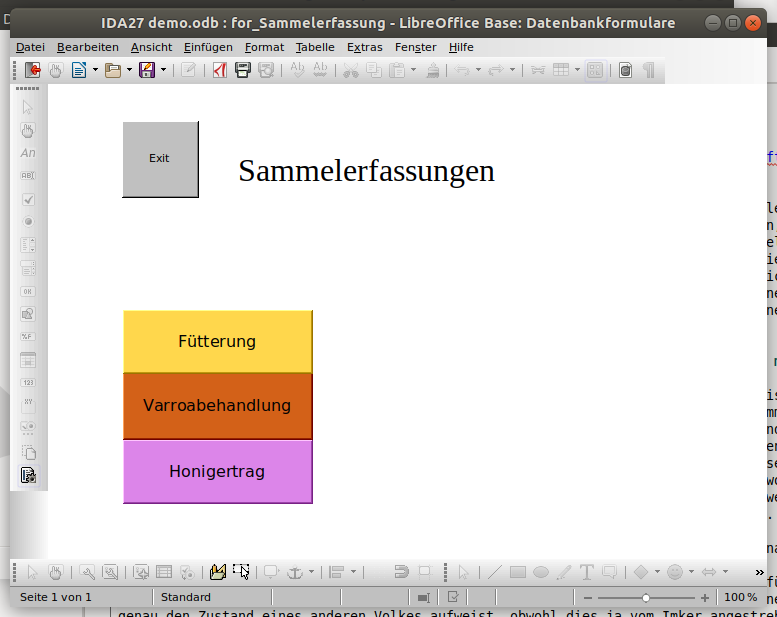Open the Fütterung form button
This screenshot has width=777, height=617.
tap(218, 341)
